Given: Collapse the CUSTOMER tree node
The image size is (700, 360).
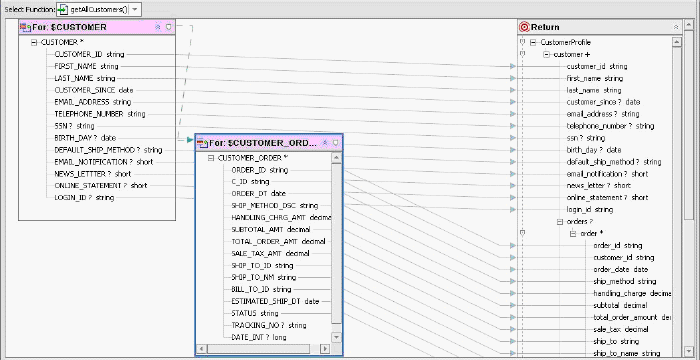Looking at the screenshot, I should (x=34, y=42).
